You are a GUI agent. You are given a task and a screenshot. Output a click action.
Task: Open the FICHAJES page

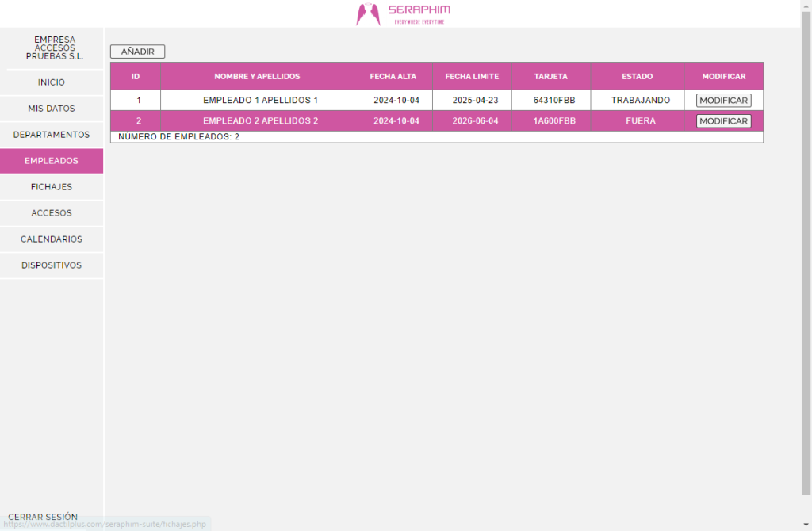(x=52, y=187)
